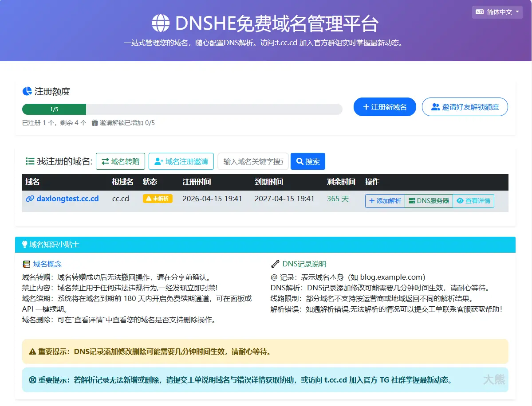
Task: Click the lightbulb icon in 域名知识小贴士 header
Action: point(25,245)
